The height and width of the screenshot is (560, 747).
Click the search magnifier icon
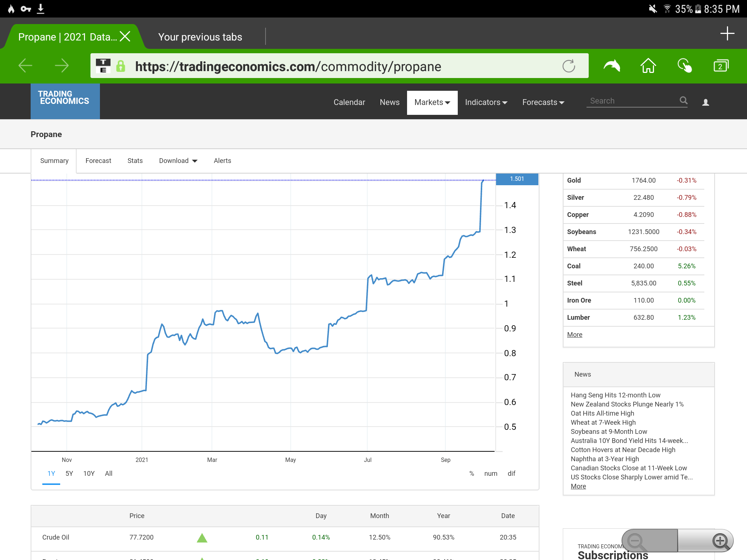pos(684,101)
